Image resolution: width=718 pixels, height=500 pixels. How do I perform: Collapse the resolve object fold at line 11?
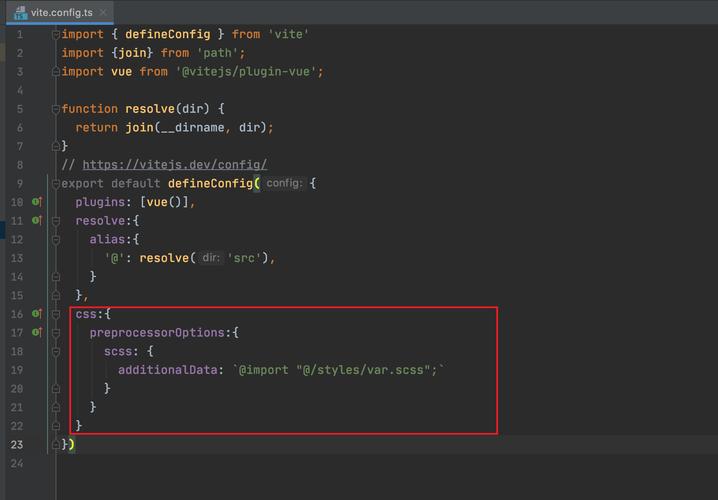tap(56, 221)
